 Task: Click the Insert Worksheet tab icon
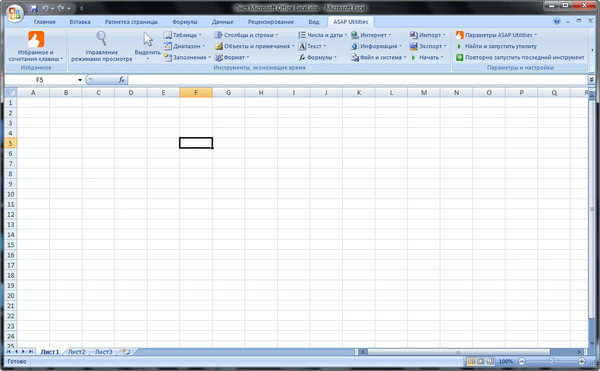(126, 351)
